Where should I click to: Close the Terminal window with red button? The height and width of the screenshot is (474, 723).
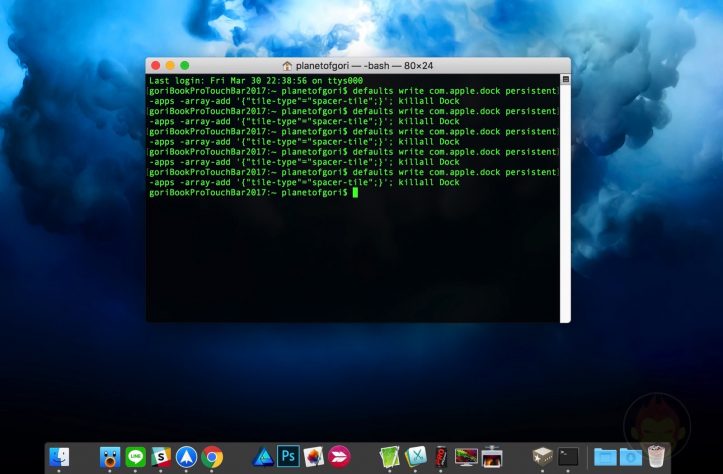pyautogui.click(x=156, y=65)
